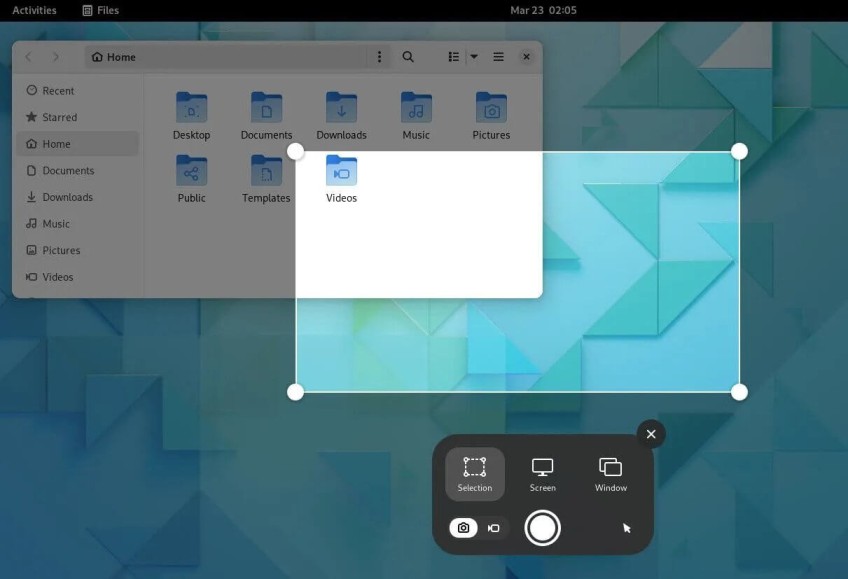
Task: Click the search icon in Files toolbar
Action: pos(408,57)
